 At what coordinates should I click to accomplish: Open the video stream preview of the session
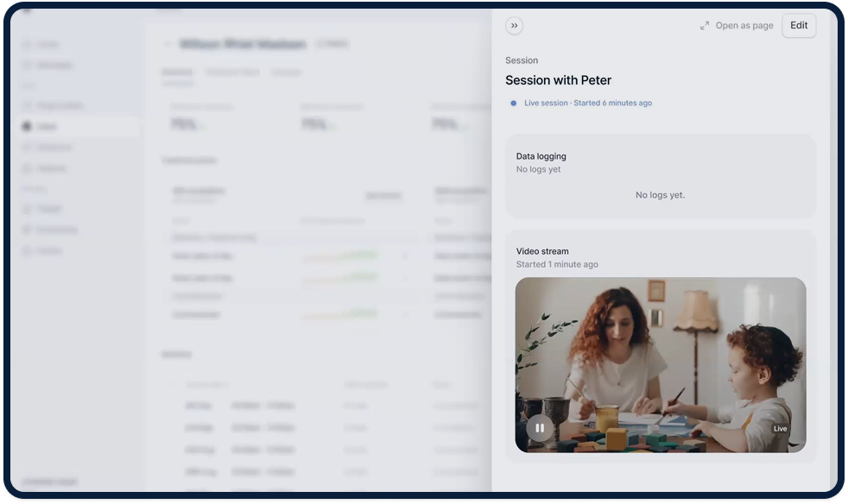[660, 364]
